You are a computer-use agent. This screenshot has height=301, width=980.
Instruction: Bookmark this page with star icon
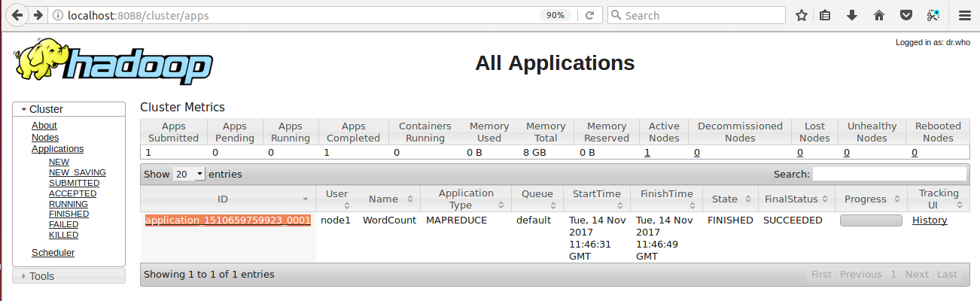(802, 15)
